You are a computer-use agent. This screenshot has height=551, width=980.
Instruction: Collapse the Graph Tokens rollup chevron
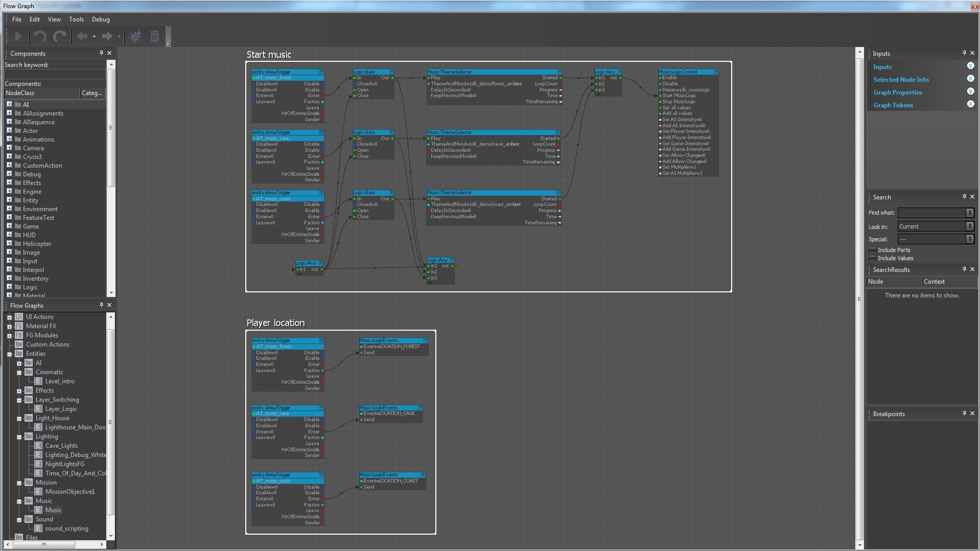pyautogui.click(x=970, y=104)
